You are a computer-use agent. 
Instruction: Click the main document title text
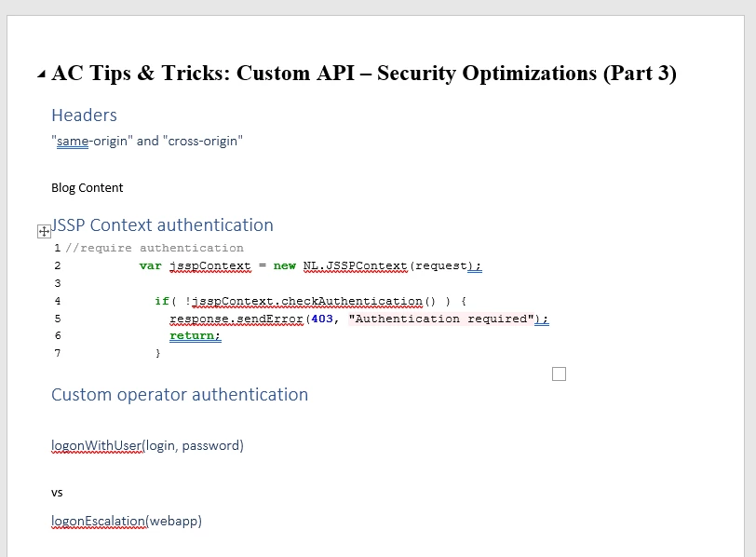click(x=364, y=74)
